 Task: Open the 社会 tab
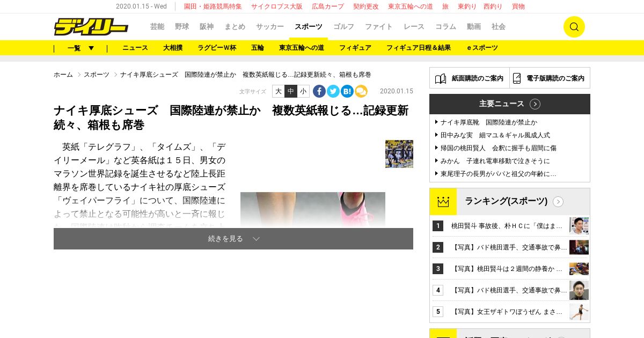click(499, 27)
